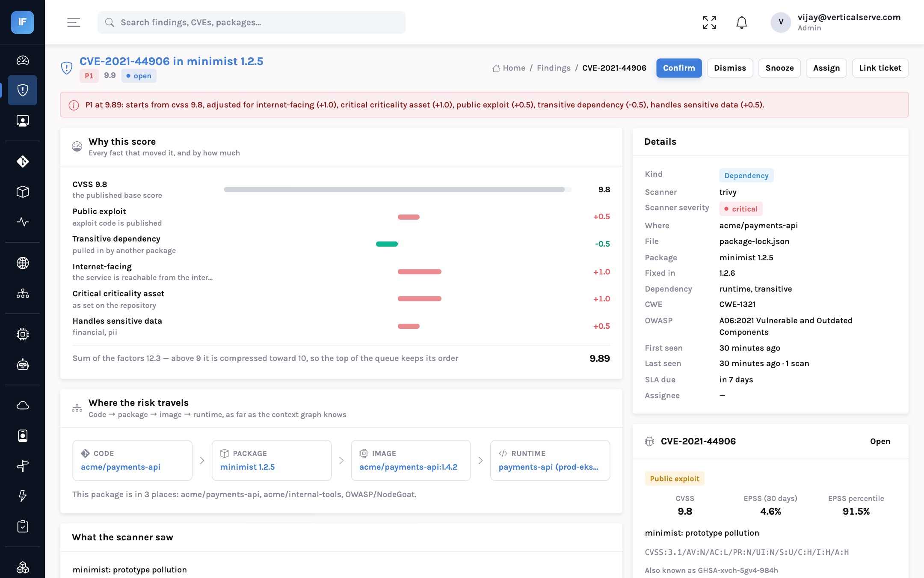The image size is (924, 578).
Task: Open the package cube icon in sidebar
Action: tap(23, 192)
